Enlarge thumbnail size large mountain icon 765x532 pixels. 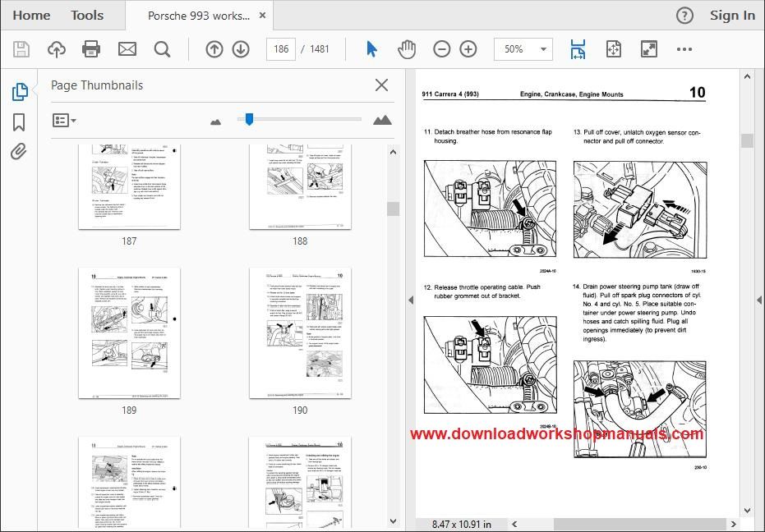point(382,120)
